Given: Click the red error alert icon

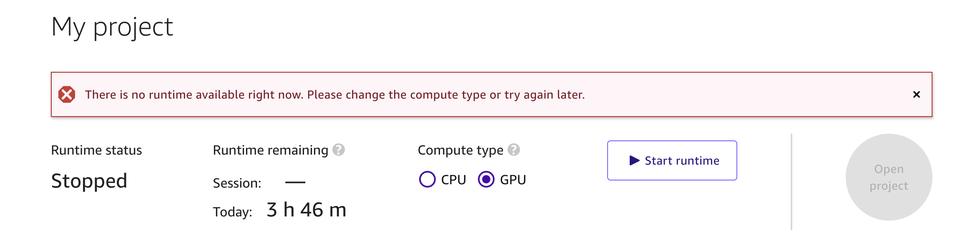Looking at the screenshot, I should click(x=67, y=95).
